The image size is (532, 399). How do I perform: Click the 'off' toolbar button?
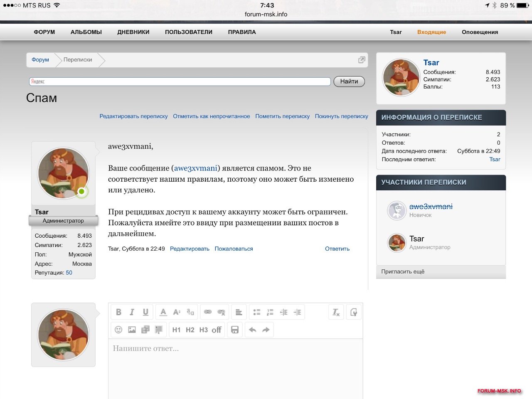point(217,330)
